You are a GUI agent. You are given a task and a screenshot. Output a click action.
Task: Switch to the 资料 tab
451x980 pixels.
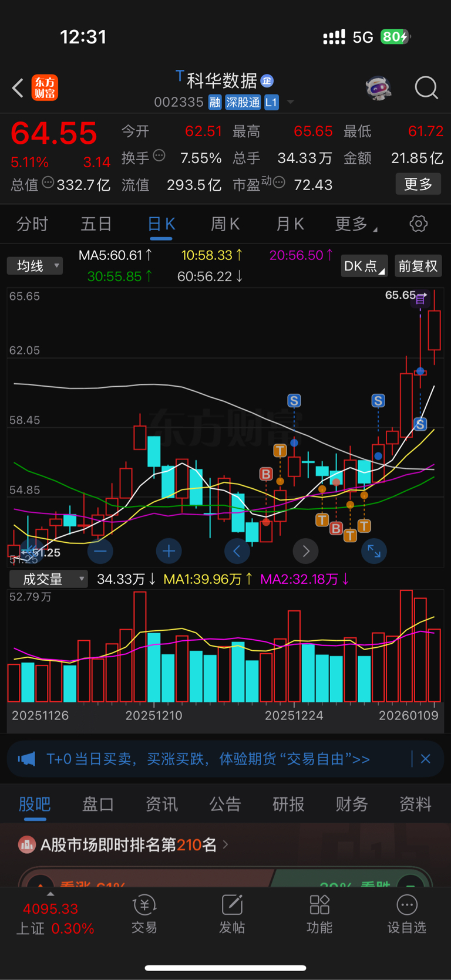pos(415,804)
